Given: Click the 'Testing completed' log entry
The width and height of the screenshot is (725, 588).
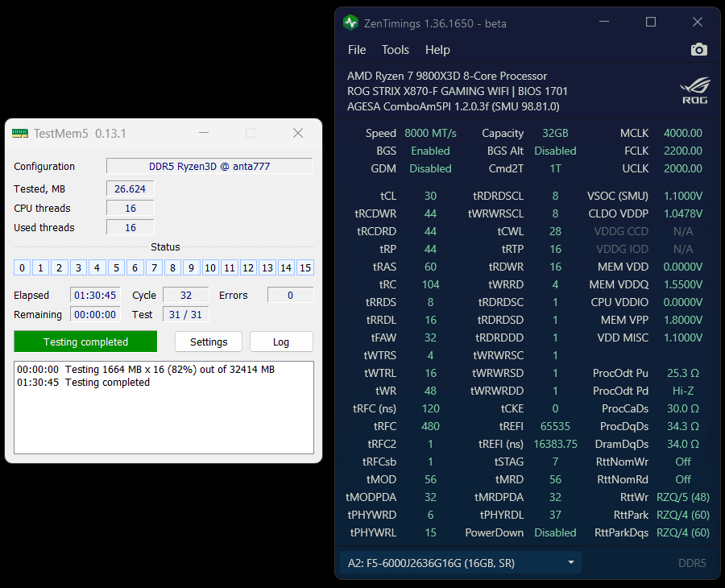Looking at the screenshot, I should tap(84, 382).
